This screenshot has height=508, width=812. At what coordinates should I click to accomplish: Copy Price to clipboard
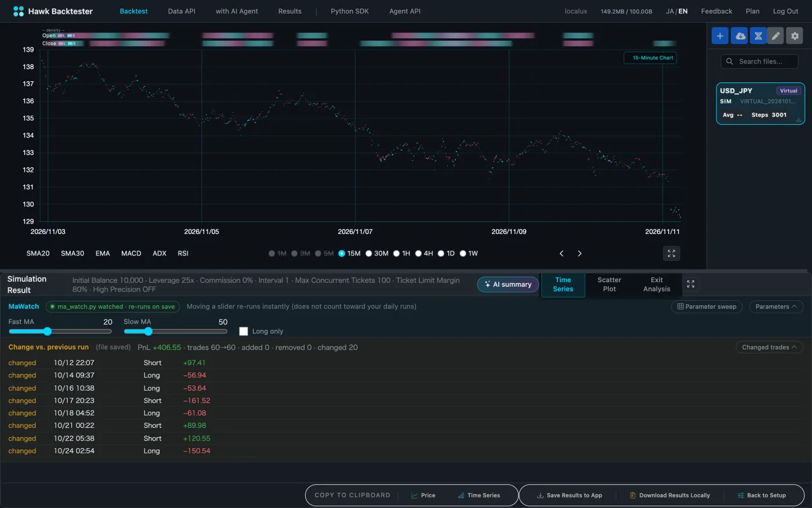[423, 495]
